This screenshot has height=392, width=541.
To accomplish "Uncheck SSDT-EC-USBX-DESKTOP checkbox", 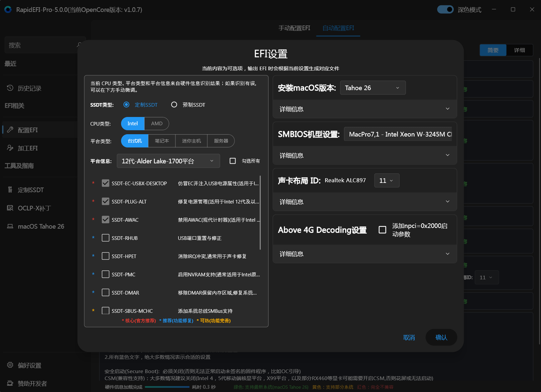I will point(105,183).
